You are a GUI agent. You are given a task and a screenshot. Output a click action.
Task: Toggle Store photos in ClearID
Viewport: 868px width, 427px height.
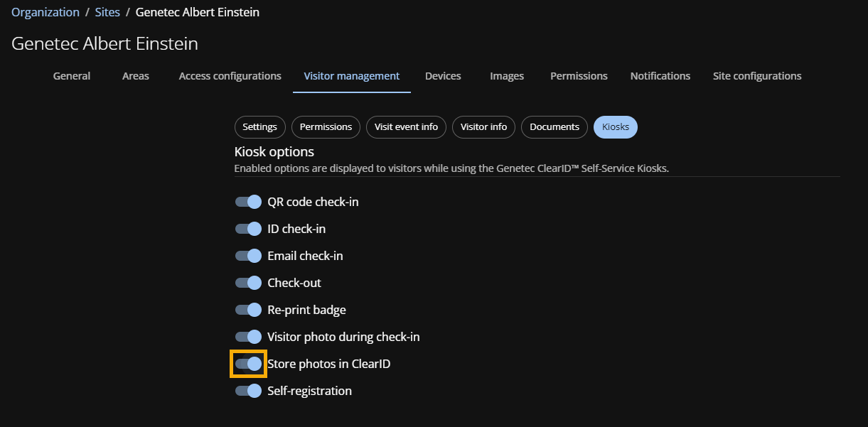point(248,364)
